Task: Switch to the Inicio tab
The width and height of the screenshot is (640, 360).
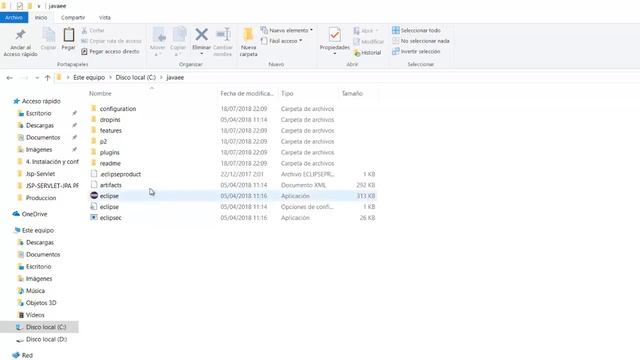Action: click(x=41, y=18)
